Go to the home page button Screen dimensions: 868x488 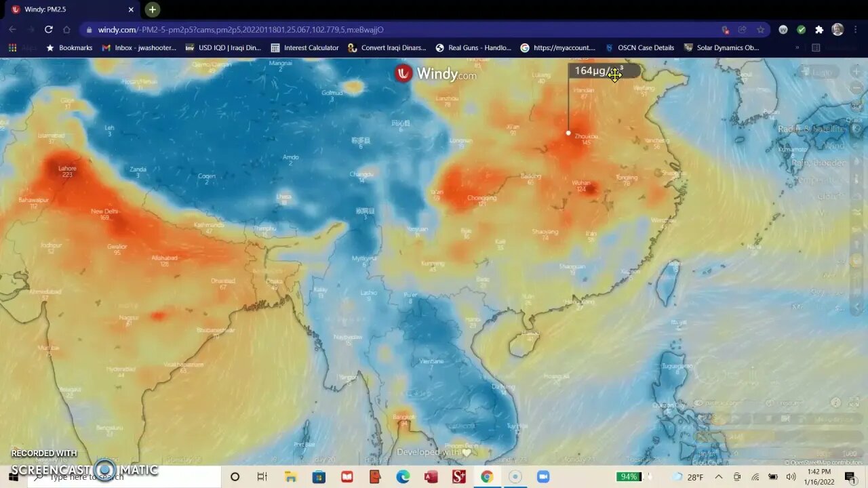66,29
